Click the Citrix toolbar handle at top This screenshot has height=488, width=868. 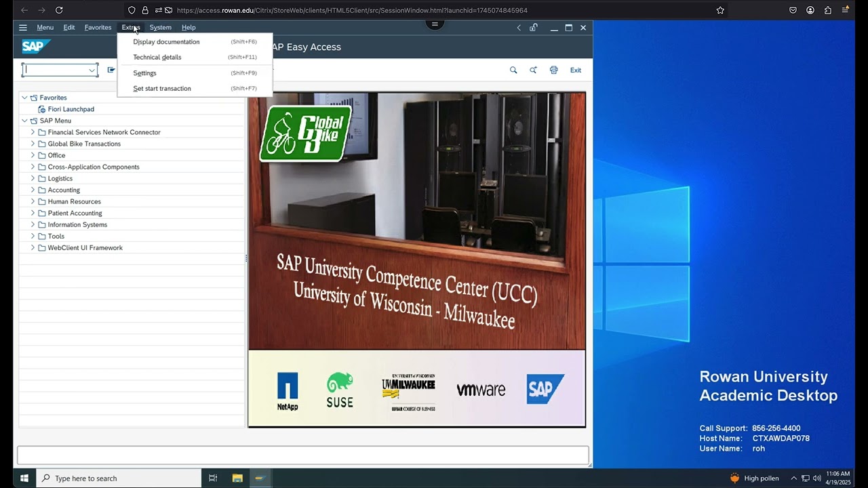(x=435, y=24)
